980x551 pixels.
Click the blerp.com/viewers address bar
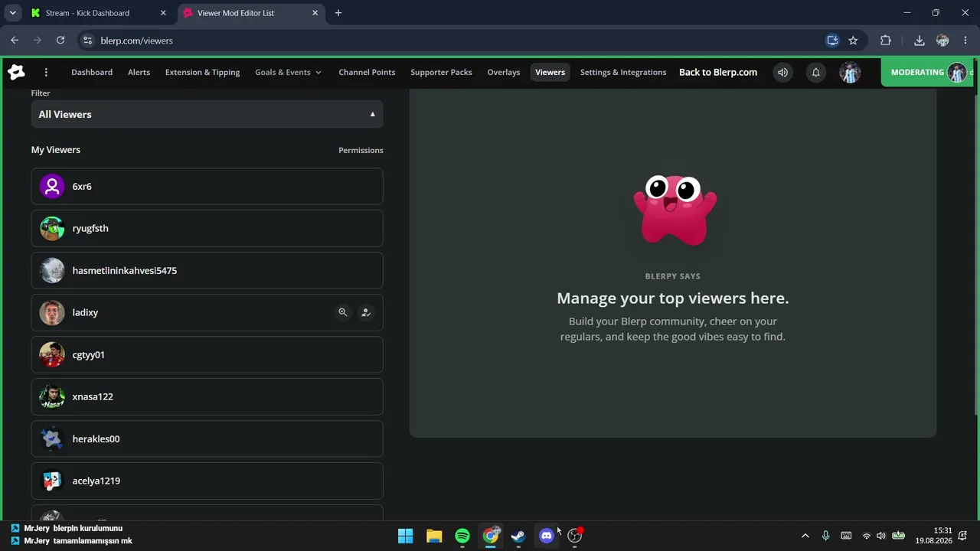[458, 41]
